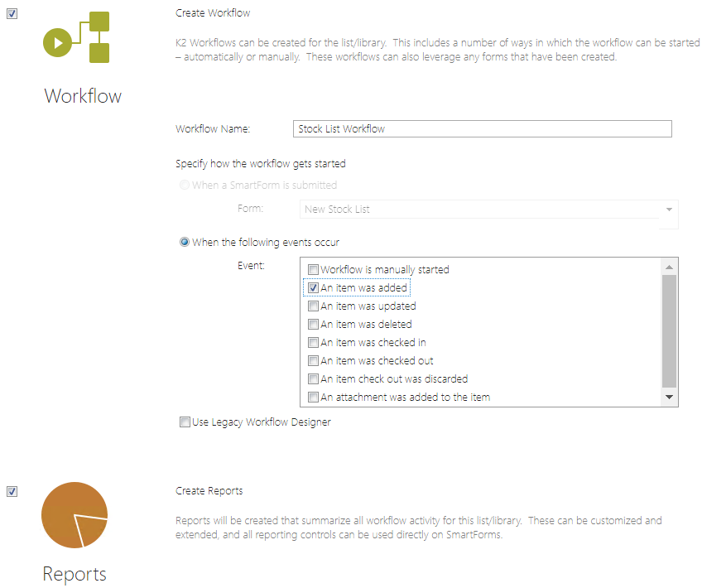The height and width of the screenshot is (588, 702).
Task: Check 'An attachment was added to the item'
Action: coord(313,398)
